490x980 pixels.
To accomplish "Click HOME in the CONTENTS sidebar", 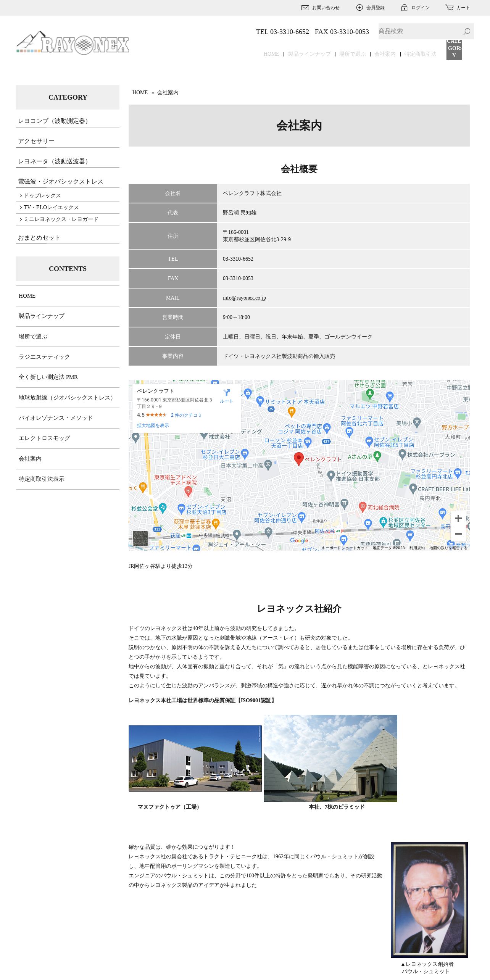I will [68, 296].
